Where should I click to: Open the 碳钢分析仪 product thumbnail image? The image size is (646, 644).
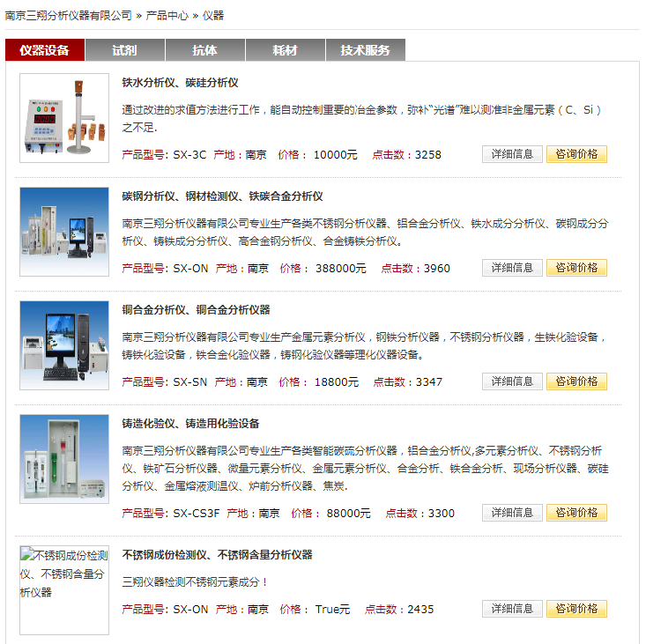click(x=64, y=232)
